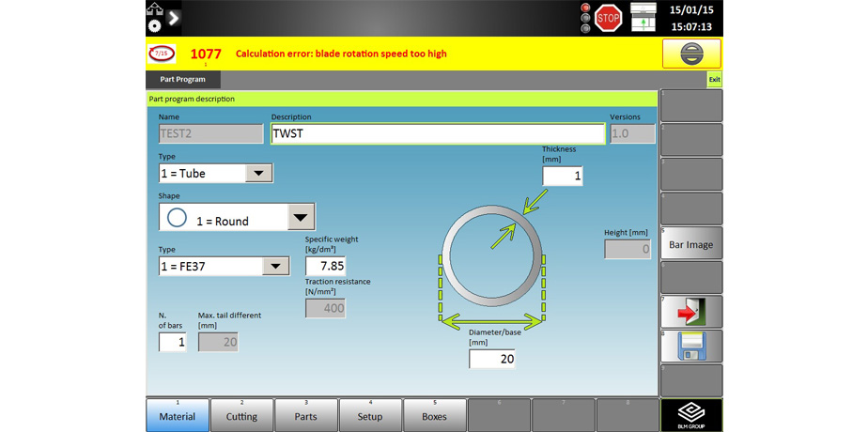Click the green Exit button

coord(714,80)
